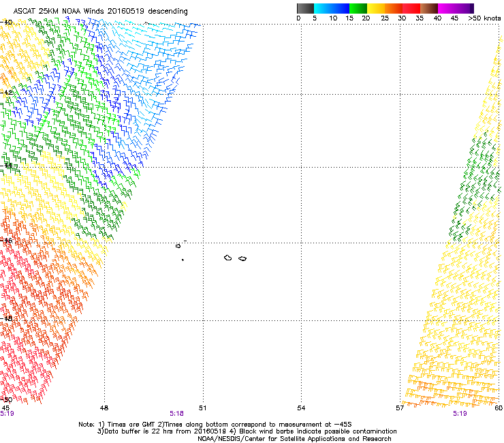Click the eastern island of the island pair near longitude 52
The image size is (504, 443).
(x=242, y=259)
